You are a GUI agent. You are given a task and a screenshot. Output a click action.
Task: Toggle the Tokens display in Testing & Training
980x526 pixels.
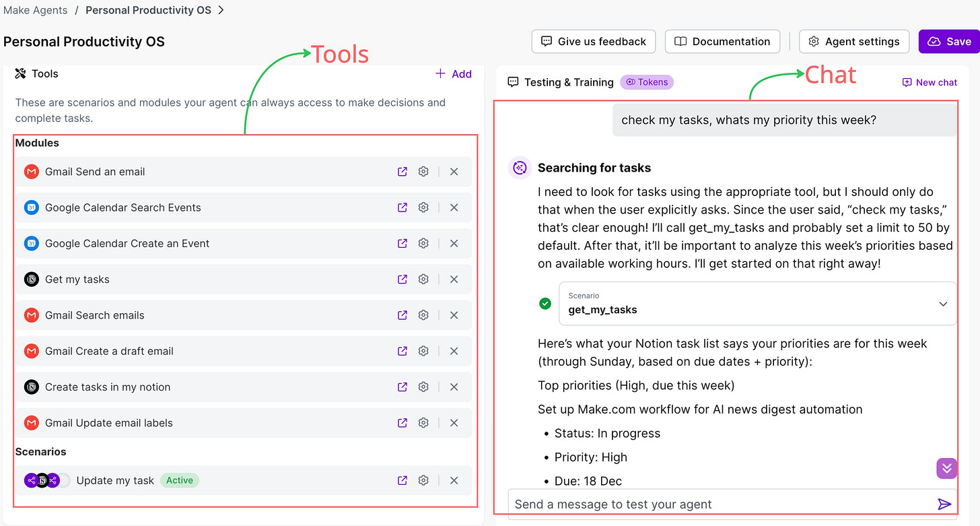pyautogui.click(x=646, y=81)
